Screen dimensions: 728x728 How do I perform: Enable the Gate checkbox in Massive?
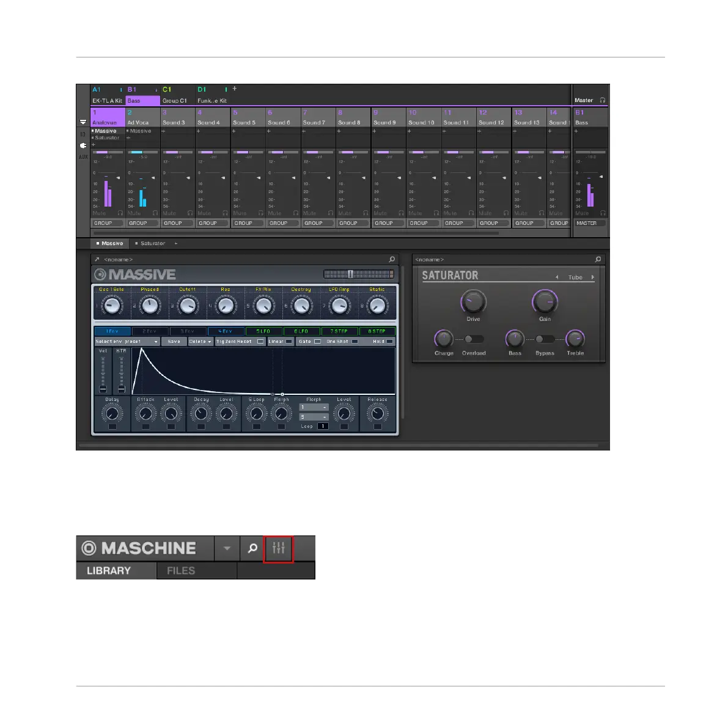tap(318, 341)
